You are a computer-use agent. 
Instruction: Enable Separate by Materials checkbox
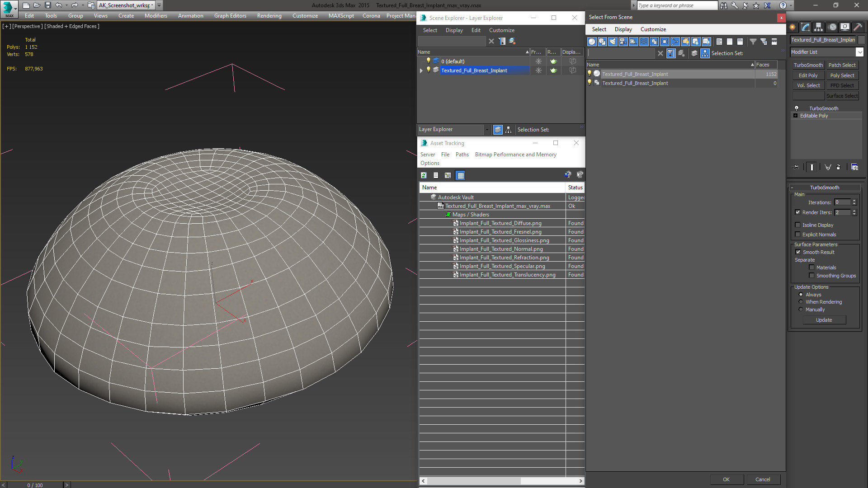pyautogui.click(x=811, y=267)
